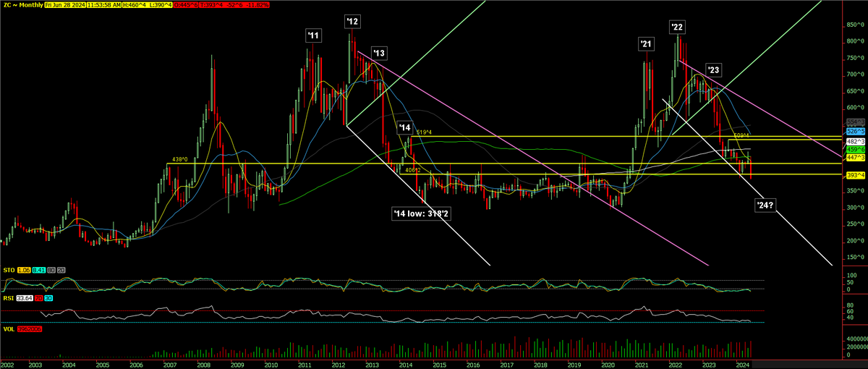Click the ZC ~ Monthly chart title
The image size is (868, 369).
22,5
